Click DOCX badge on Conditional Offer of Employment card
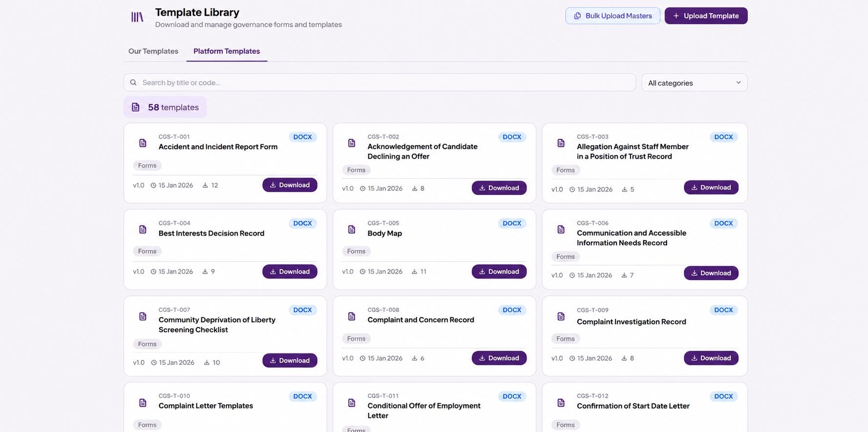This screenshot has height=432, width=868. pyautogui.click(x=512, y=396)
